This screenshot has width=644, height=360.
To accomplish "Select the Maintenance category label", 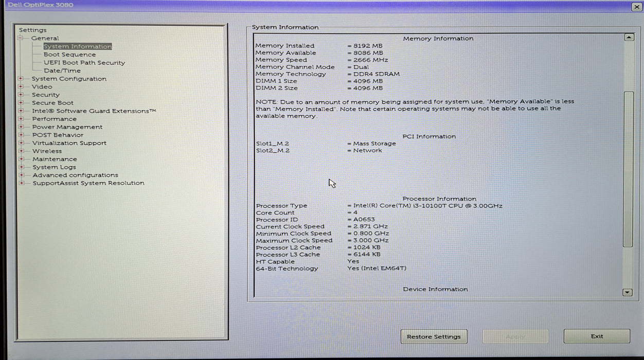I will 55,159.
